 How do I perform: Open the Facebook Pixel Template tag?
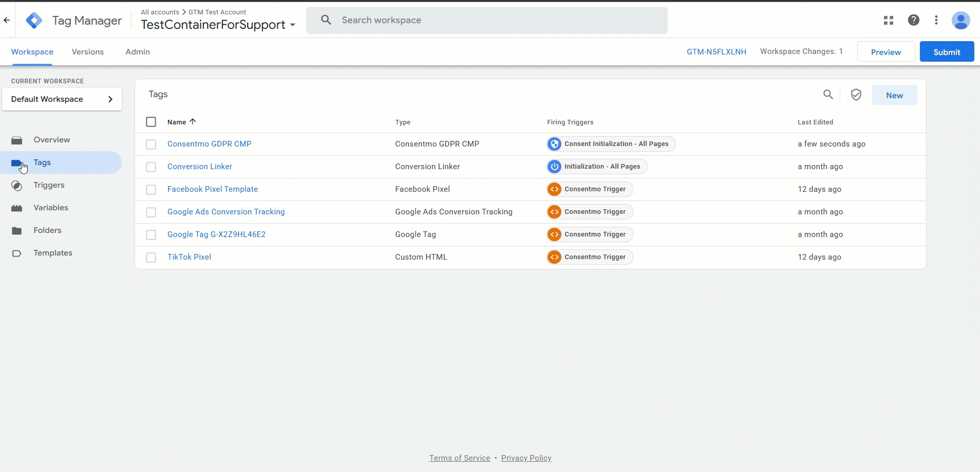pos(213,189)
